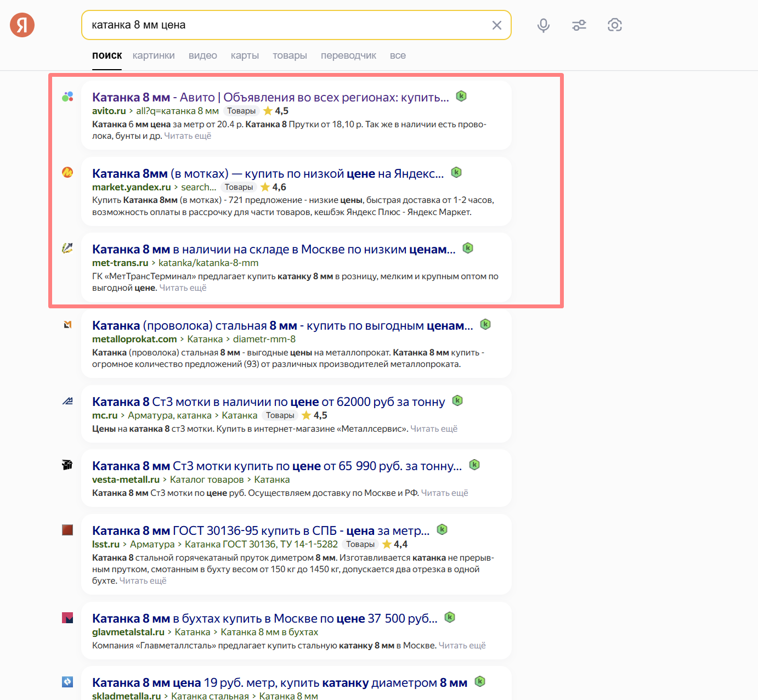Open the 'переводчик' tab

click(348, 55)
